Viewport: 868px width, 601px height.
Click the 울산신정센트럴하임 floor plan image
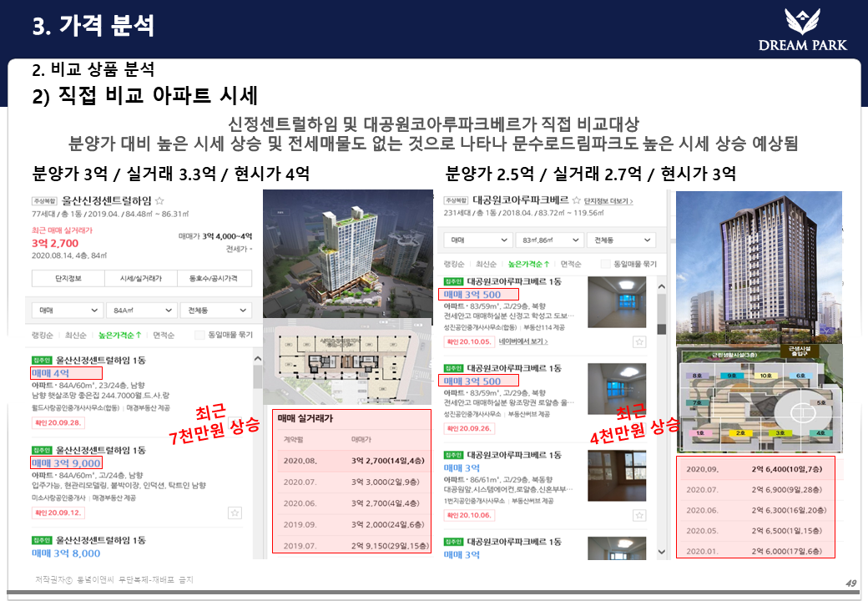(x=347, y=362)
